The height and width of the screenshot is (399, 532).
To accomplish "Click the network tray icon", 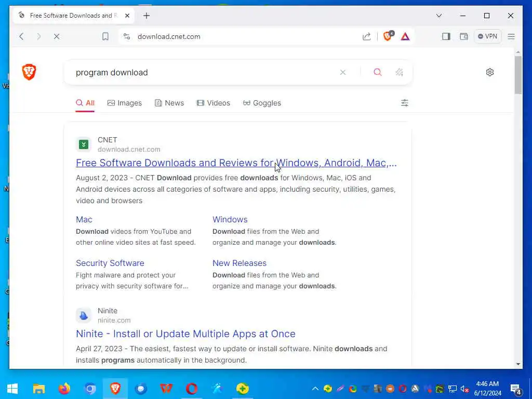I will pos(453,389).
